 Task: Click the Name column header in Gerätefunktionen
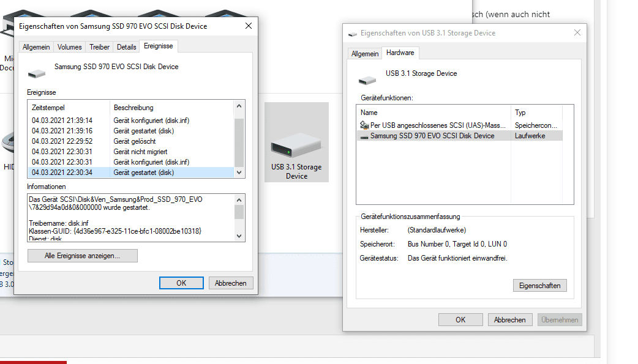[433, 113]
